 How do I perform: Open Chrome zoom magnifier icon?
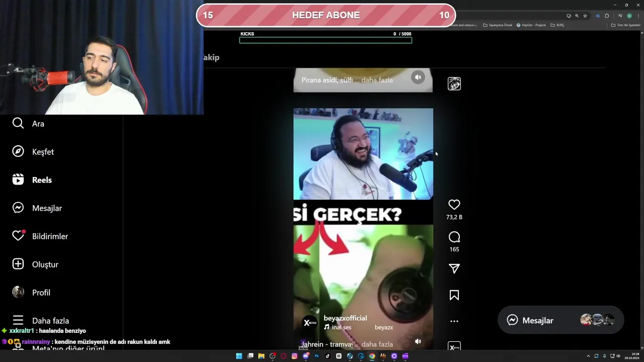pos(577,16)
